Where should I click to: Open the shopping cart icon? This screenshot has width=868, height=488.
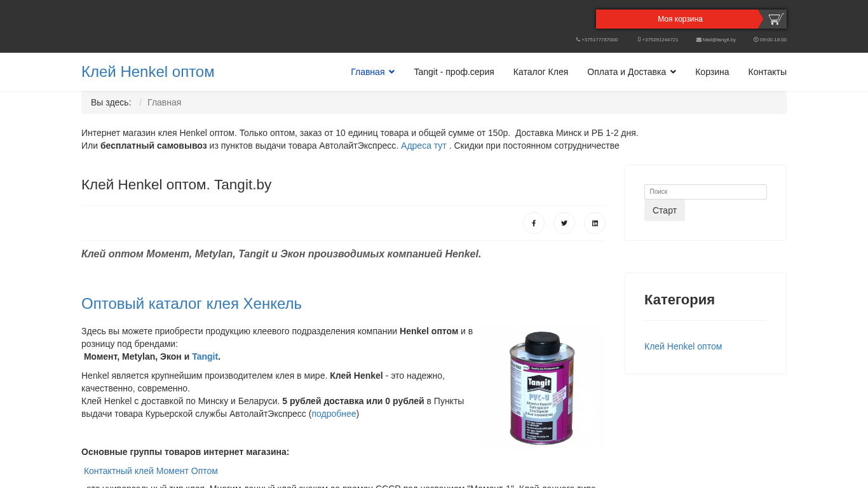point(775,19)
